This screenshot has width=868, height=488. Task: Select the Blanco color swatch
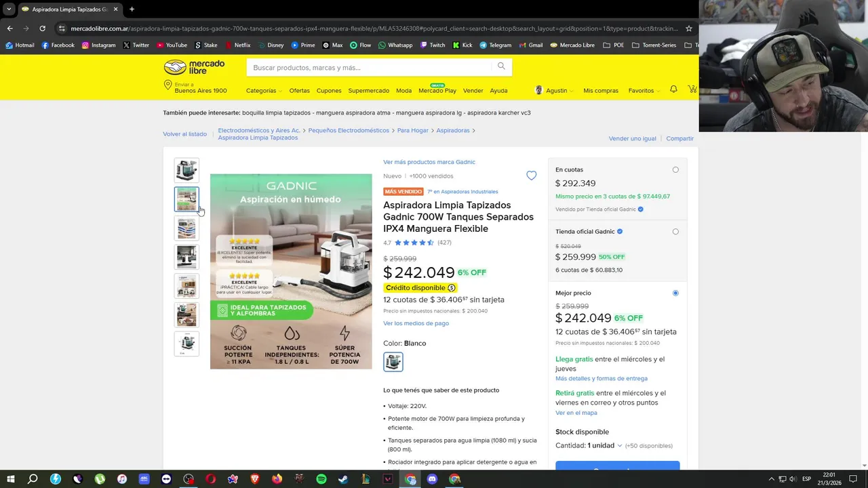pos(393,362)
